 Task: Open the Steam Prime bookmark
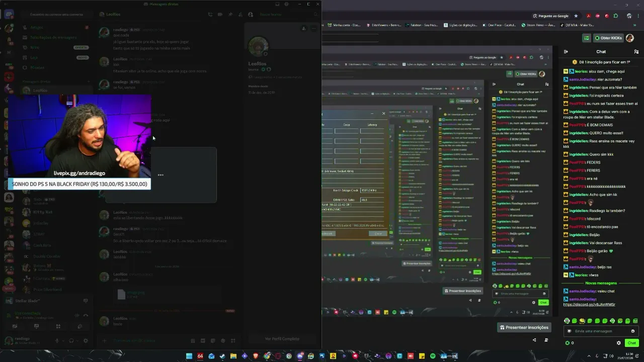point(537,25)
